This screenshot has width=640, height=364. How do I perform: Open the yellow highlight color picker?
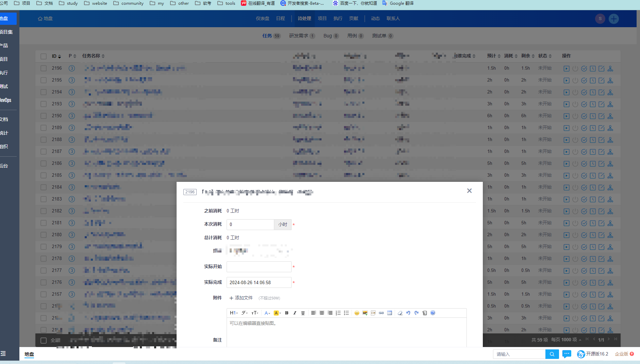pos(277,313)
